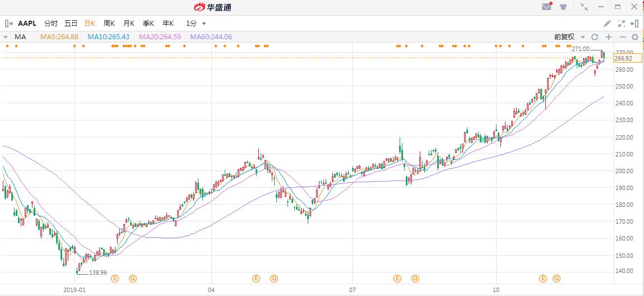Enter fullscreen chart with the expand icon
644x296 pixels.
[x=621, y=24]
